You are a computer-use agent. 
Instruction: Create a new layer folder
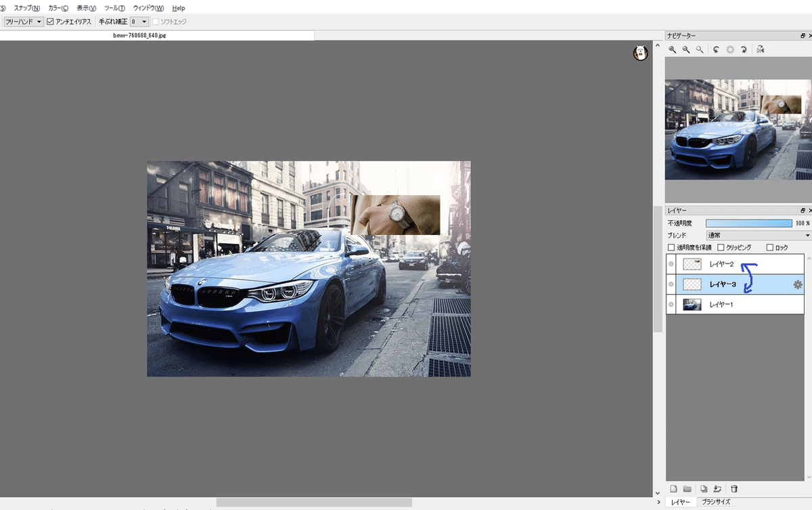tap(687, 488)
